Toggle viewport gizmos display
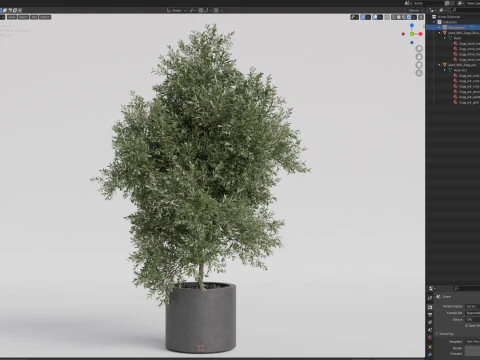This screenshot has height=360, width=480. (363, 17)
